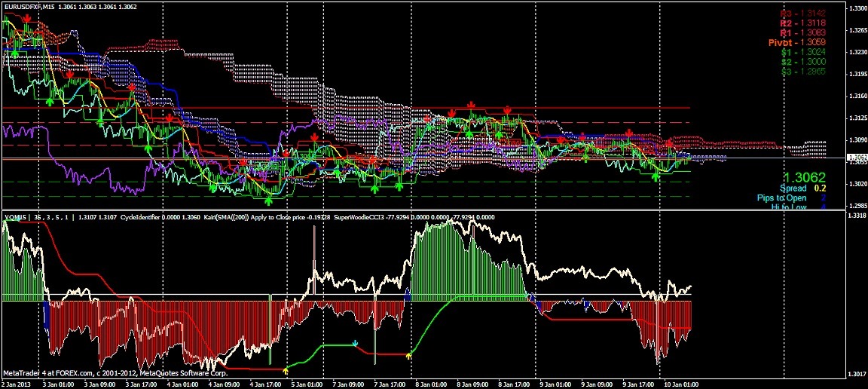The width and height of the screenshot is (868, 389).
Task: Click the first yellow up arrow near 4 Jan 17:00
Action: pos(286,370)
